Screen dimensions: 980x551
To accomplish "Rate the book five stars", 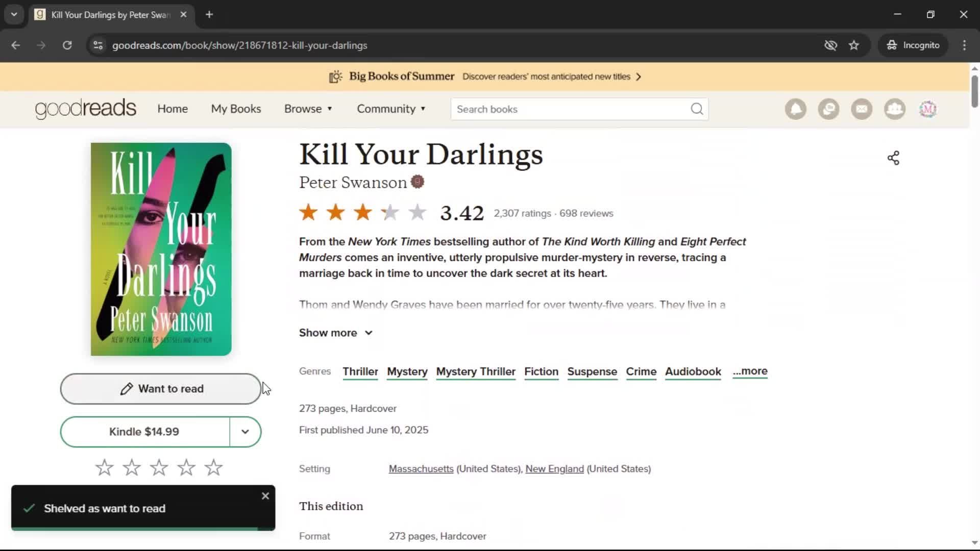I will pyautogui.click(x=213, y=467).
